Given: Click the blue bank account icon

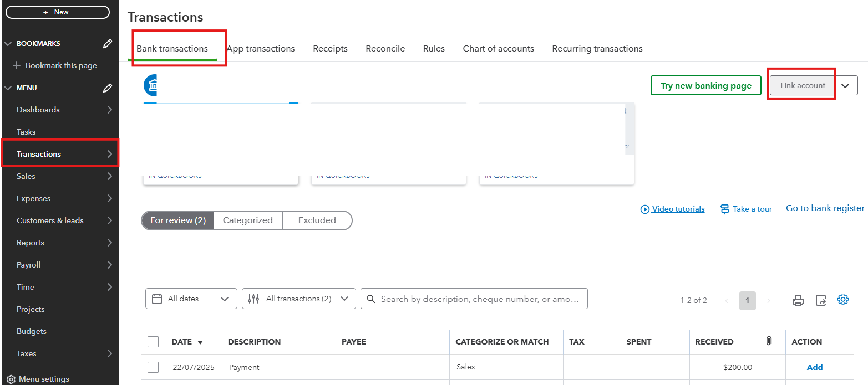Looking at the screenshot, I should tap(151, 85).
